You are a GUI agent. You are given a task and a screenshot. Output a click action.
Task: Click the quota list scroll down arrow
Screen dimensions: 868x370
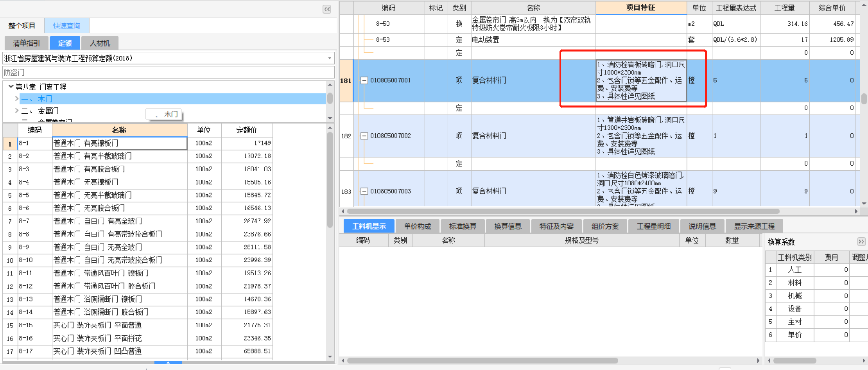(x=330, y=357)
